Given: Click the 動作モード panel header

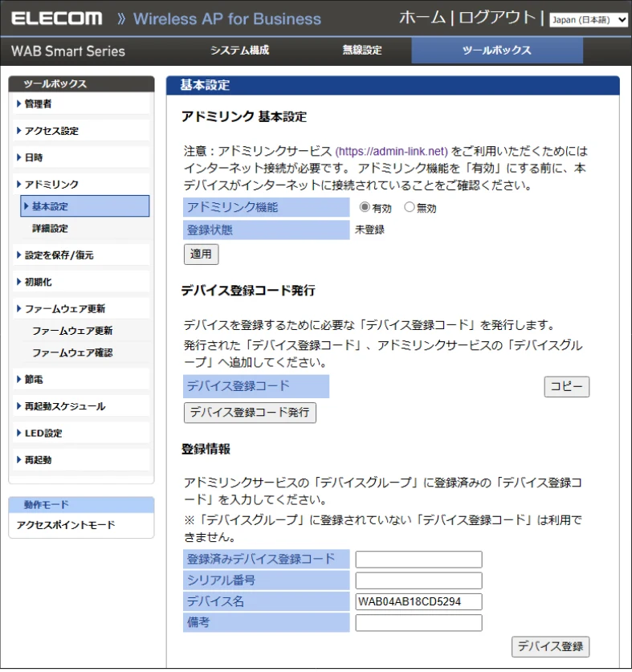Looking at the screenshot, I should [81, 505].
